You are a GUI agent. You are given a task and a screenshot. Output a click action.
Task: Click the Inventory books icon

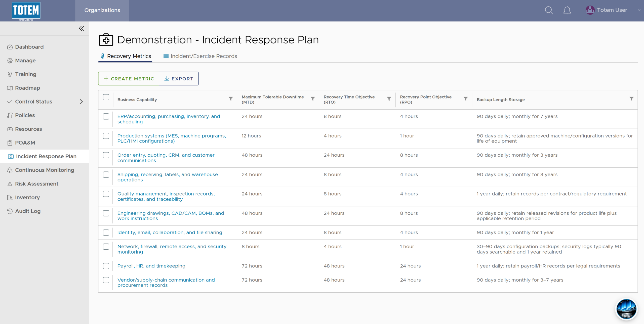[x=10, y=198]
